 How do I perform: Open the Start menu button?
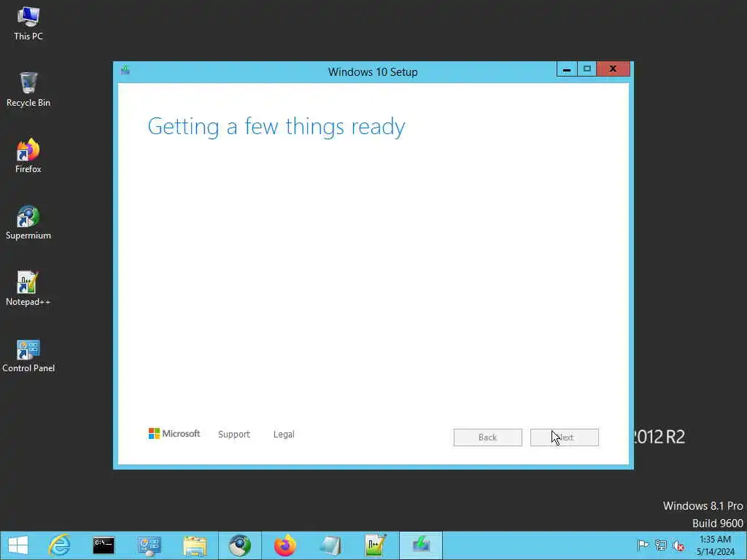click(18, 545)
